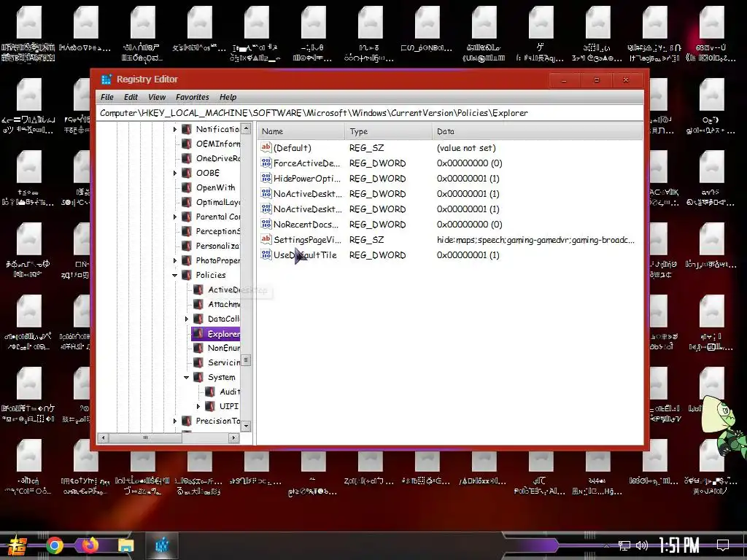Expand the PhotoProper key
Image resolution: width=747 pixels, height=560 pixels.
175,260
